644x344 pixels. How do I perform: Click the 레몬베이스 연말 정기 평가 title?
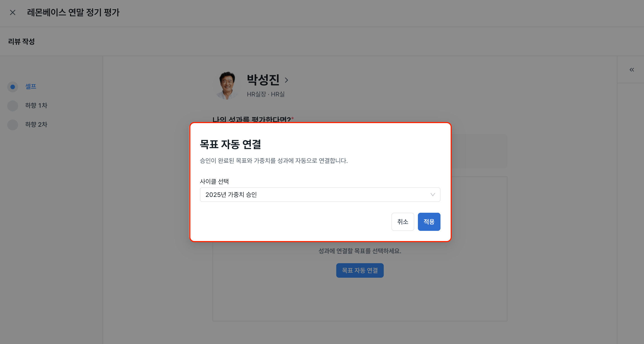pyautogui.click(x=73, y=12)
